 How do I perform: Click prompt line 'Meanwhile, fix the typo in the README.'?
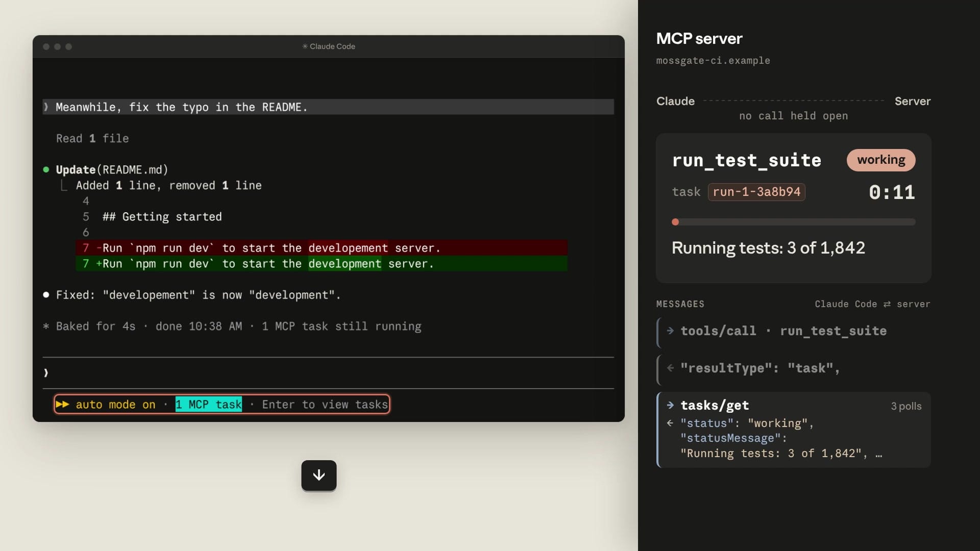[x=328, y=107]
